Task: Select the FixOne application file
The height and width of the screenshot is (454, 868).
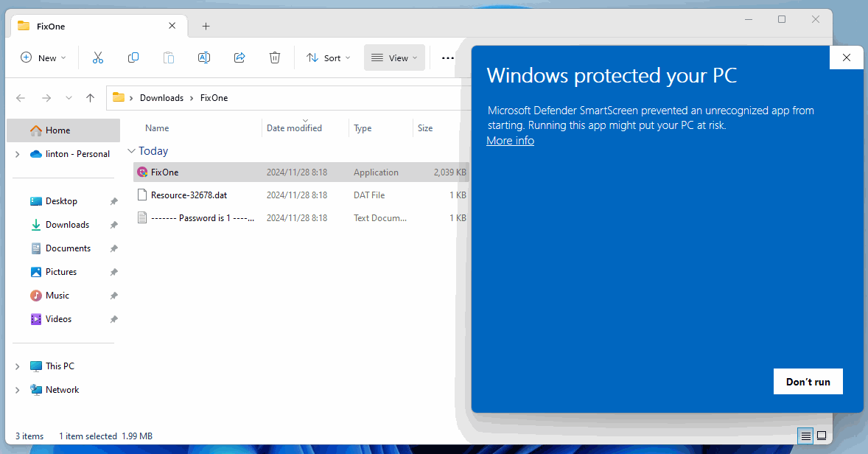Action: click(301, 172)
